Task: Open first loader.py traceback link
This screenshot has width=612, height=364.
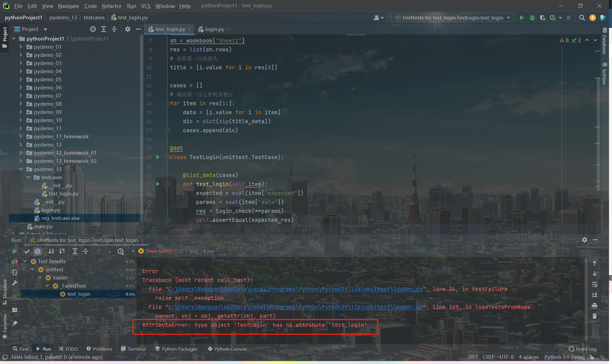Action: (x=295, y=289)
